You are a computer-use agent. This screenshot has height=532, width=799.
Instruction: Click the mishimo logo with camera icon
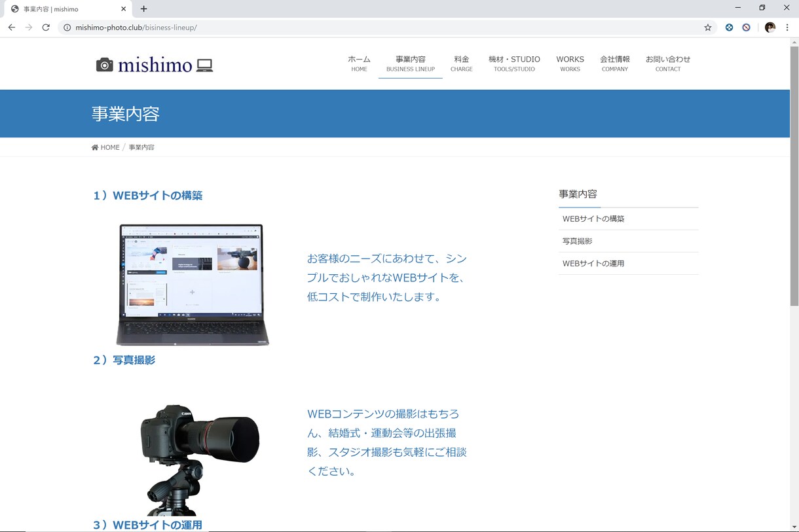click(155, 65)
